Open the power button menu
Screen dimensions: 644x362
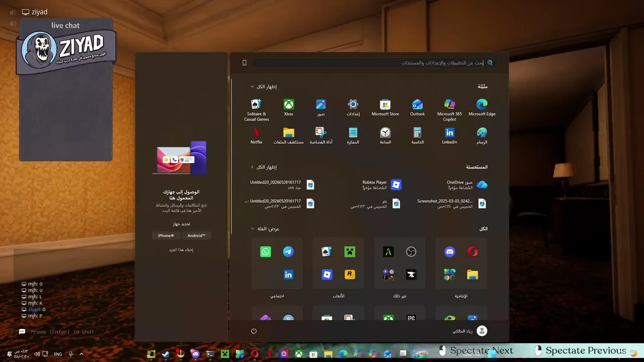[x=254, y=331]
